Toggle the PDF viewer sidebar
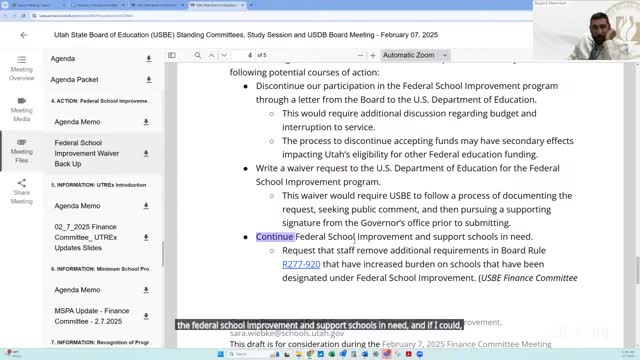The height and width of the screenshot is (360, 640). (172, 55)
